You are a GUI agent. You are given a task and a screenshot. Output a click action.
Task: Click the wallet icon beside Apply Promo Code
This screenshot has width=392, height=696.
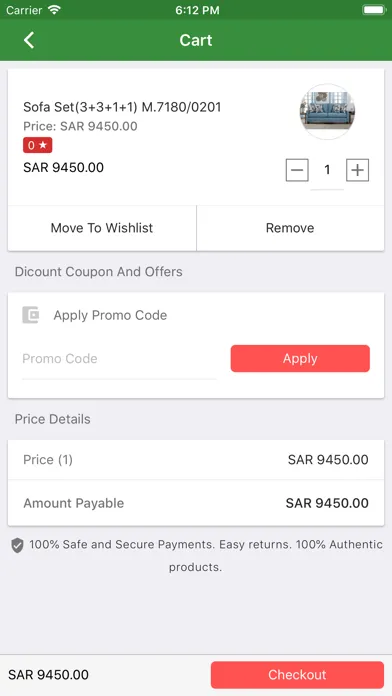31,315
